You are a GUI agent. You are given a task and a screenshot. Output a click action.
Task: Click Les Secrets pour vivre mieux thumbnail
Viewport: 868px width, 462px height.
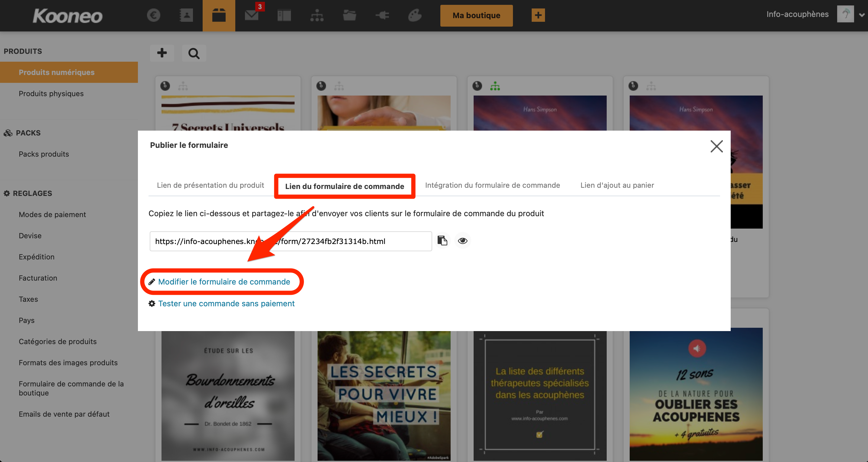(x=384, y=395)
